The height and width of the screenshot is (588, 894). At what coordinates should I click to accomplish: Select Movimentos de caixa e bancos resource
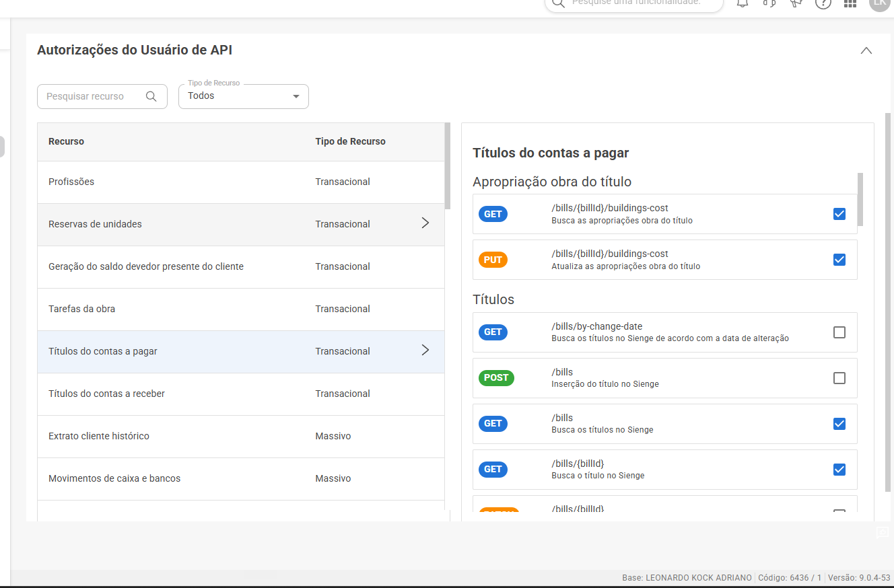click(x=240, y=478)
